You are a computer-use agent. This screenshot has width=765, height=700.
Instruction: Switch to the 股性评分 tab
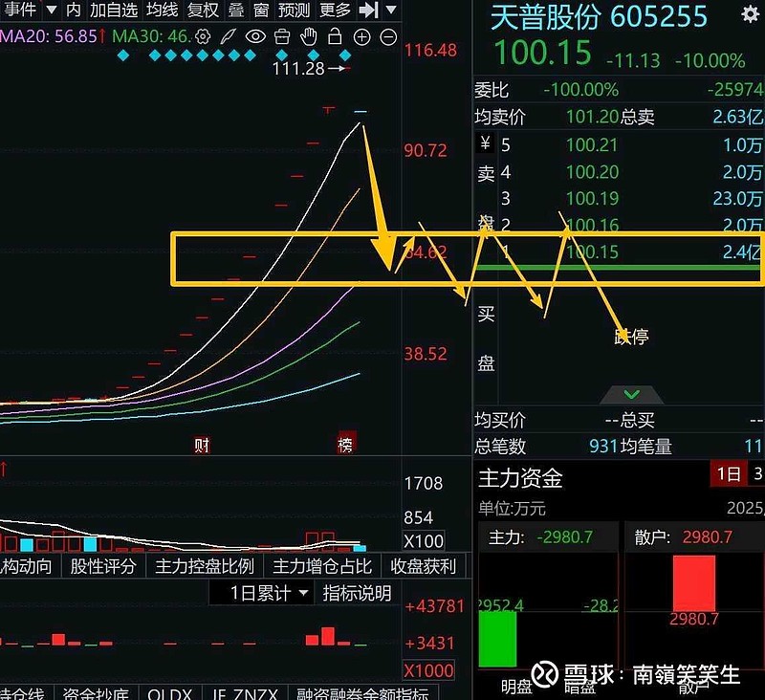tap(104, 566)
